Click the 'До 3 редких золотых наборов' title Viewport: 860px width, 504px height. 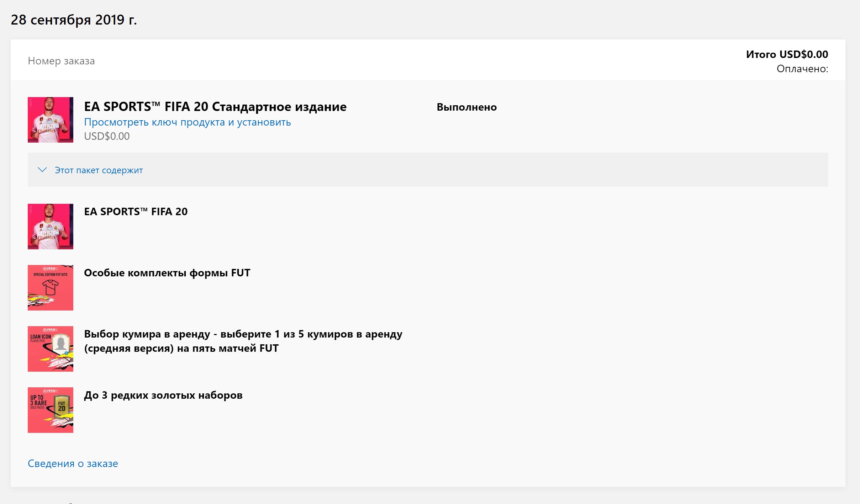163,395
